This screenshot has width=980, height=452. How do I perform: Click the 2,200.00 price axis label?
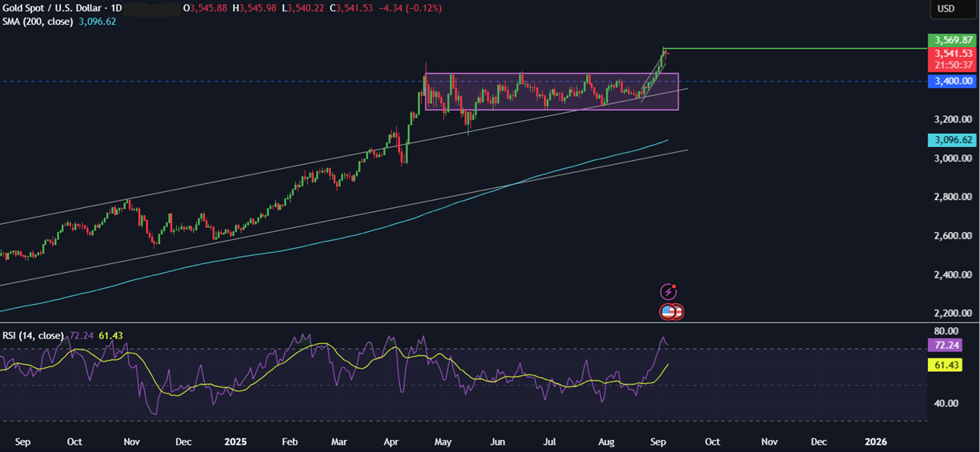coord(952,314)
